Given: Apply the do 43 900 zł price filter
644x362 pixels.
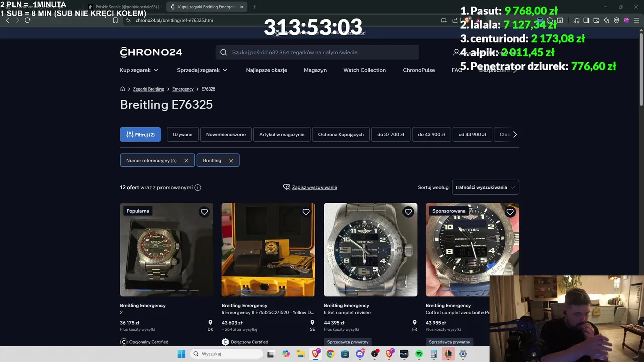Looking at the screenshot, I should point(431,134).
